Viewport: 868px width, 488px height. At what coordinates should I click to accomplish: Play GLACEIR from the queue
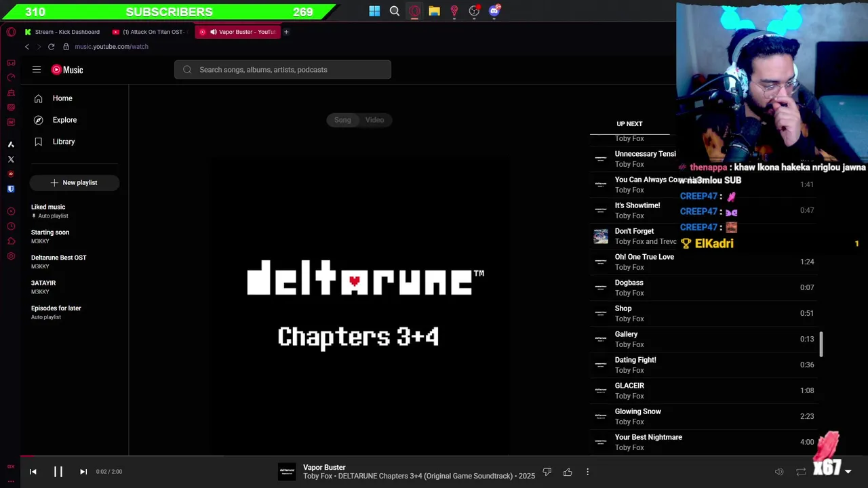tap(703, 390)
